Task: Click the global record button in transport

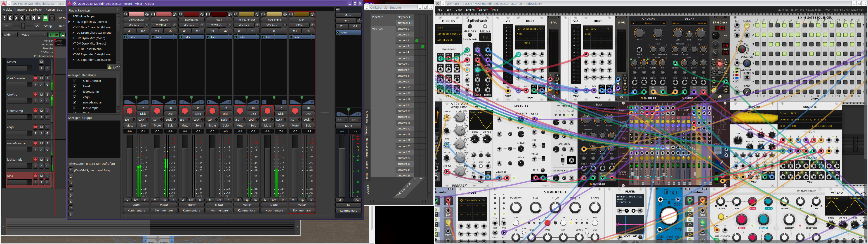Action: (x=52, y=18)
